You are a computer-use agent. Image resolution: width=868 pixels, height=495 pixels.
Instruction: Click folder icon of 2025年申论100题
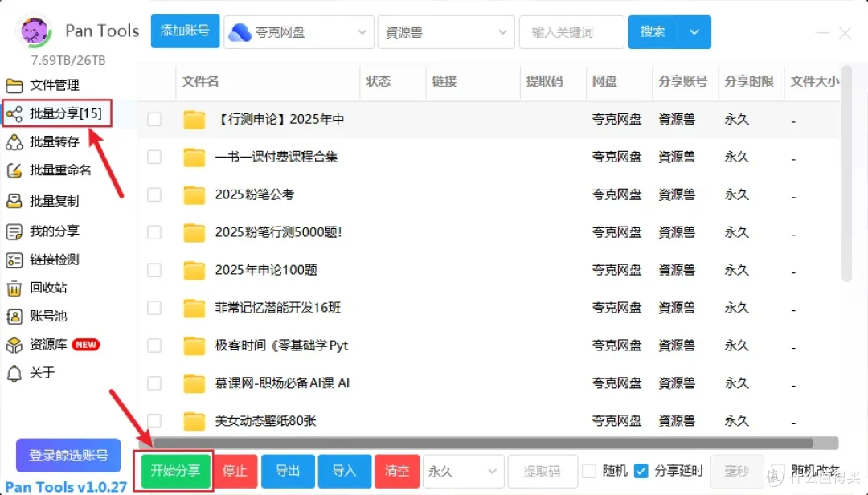(194, 270)
